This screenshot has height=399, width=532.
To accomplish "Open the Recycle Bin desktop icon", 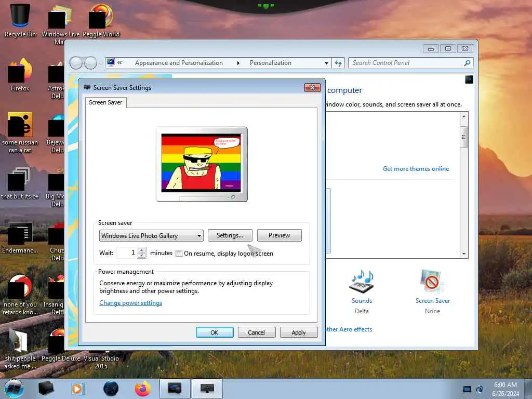I will (20, 20).
